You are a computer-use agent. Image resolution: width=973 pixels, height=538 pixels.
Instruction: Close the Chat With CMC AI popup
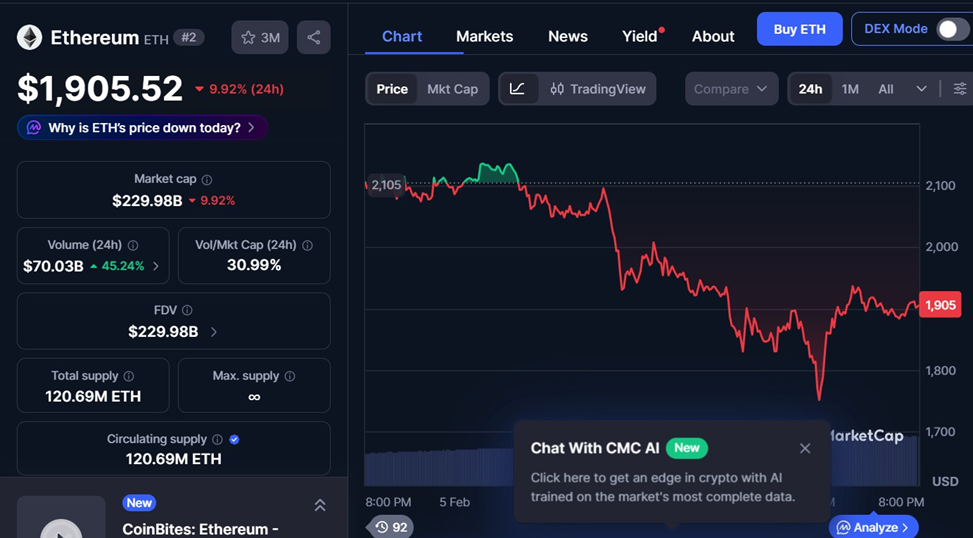[805, 448]
